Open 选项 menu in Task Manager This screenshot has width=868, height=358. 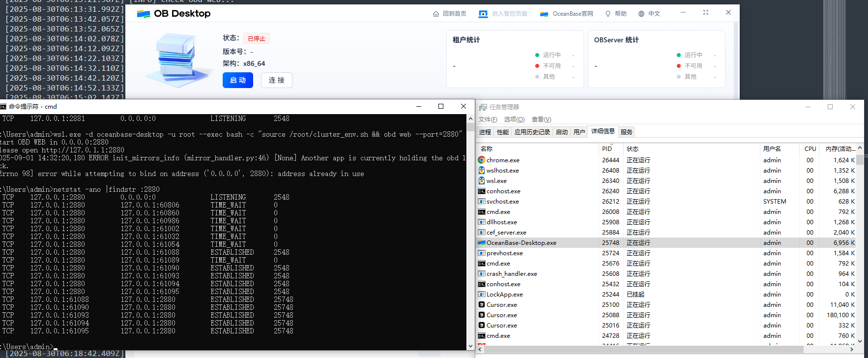coord(514,119)
